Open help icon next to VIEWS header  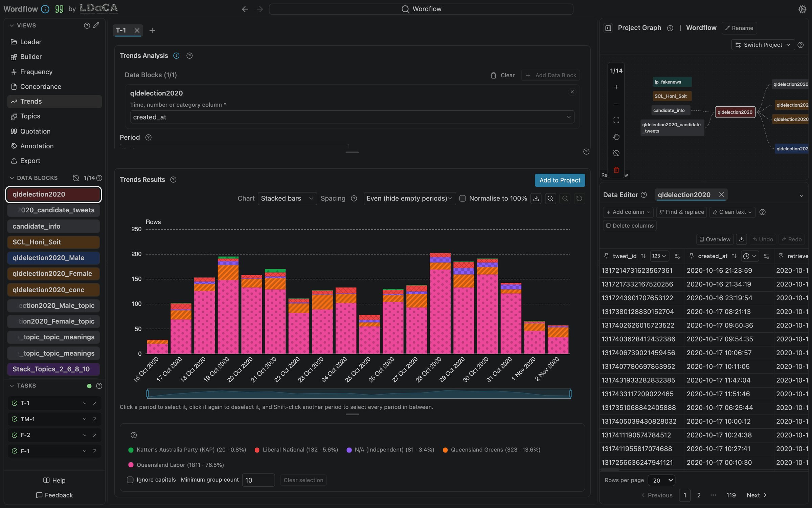point(87,25)
